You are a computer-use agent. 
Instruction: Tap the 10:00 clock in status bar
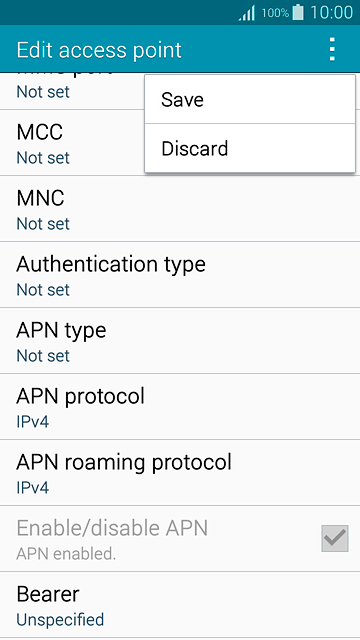pyautogui.click(x=331, y=13)
